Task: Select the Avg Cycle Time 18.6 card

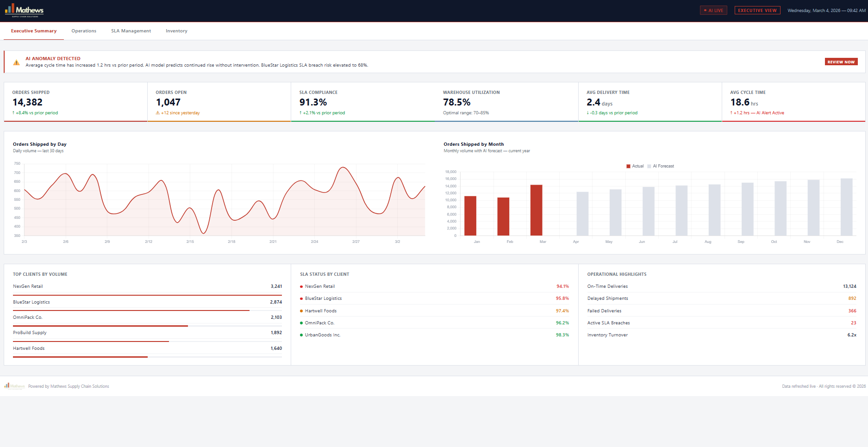Action: click(x=793, y=102)
